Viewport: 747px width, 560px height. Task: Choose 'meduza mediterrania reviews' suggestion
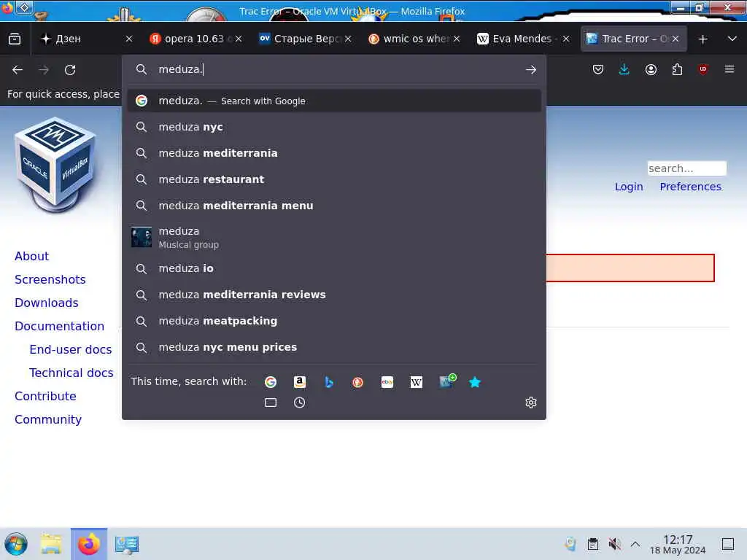pyautogui.click(x=334, y=295)
